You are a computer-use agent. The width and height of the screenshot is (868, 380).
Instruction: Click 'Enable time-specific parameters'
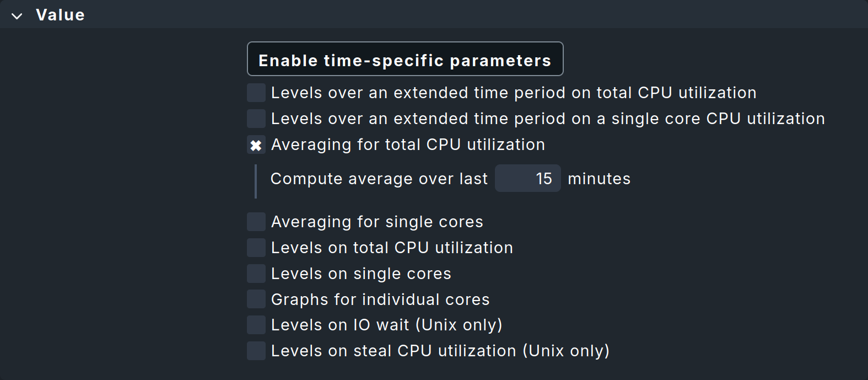tap(405, 59)
